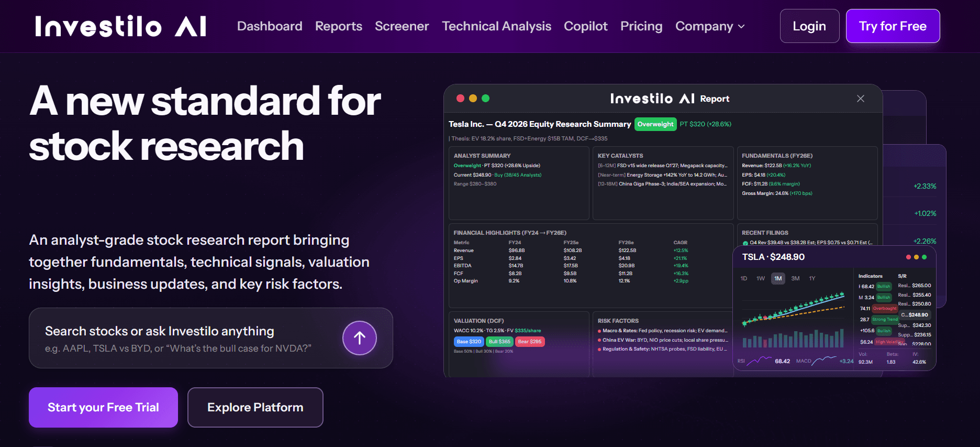The height and width of the screenshot is (447, 980).
Task: Select the 3M timeframe on TSLA chart
Action: tap(795, 278)
